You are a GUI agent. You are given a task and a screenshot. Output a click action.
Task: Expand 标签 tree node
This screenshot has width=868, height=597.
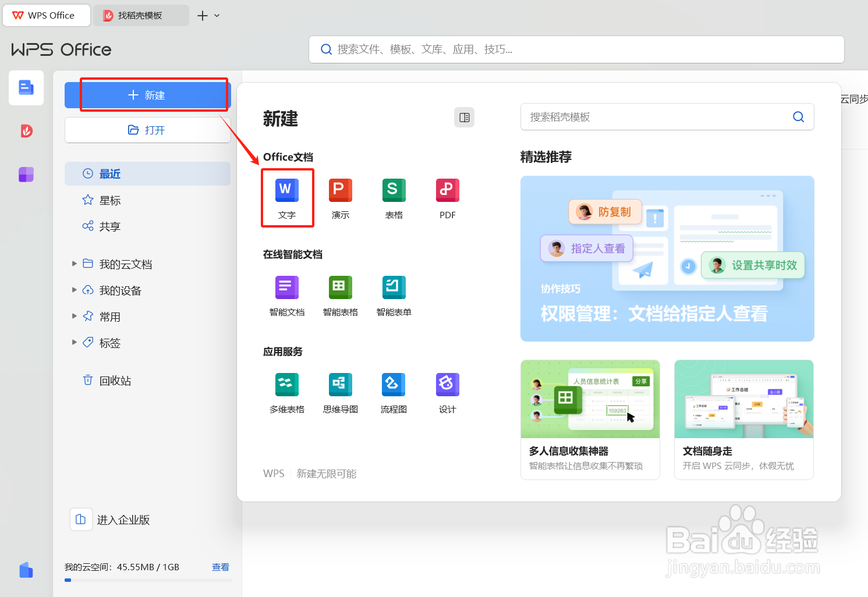coord(75,342)
